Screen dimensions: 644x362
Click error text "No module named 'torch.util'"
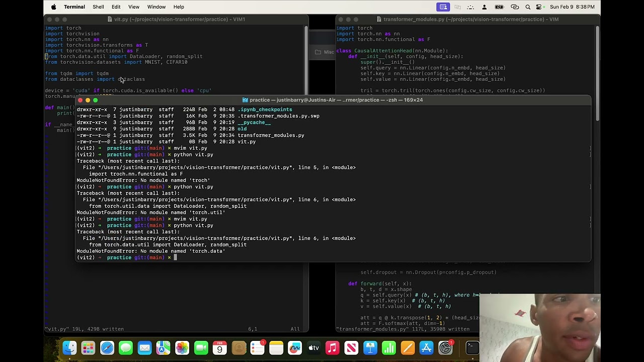point(183,213)
